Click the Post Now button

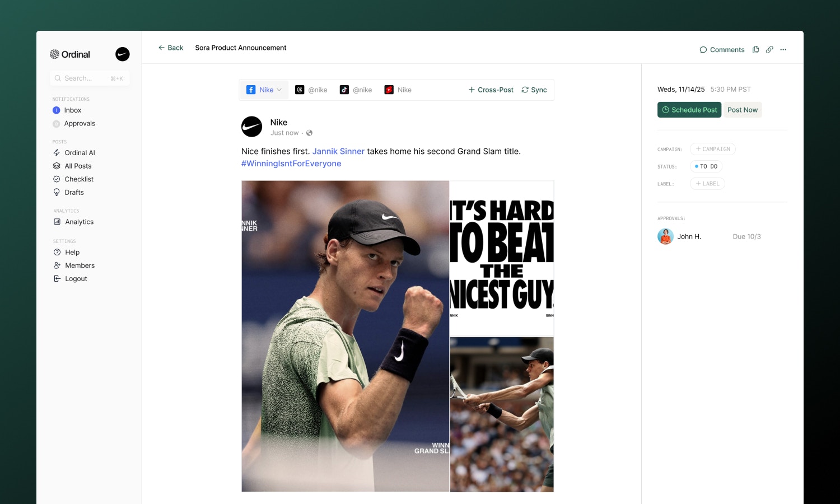743,110
